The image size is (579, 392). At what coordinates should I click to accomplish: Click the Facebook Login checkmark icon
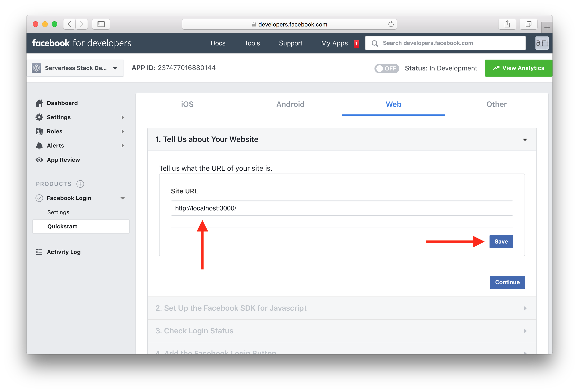(x=39, y=198)
